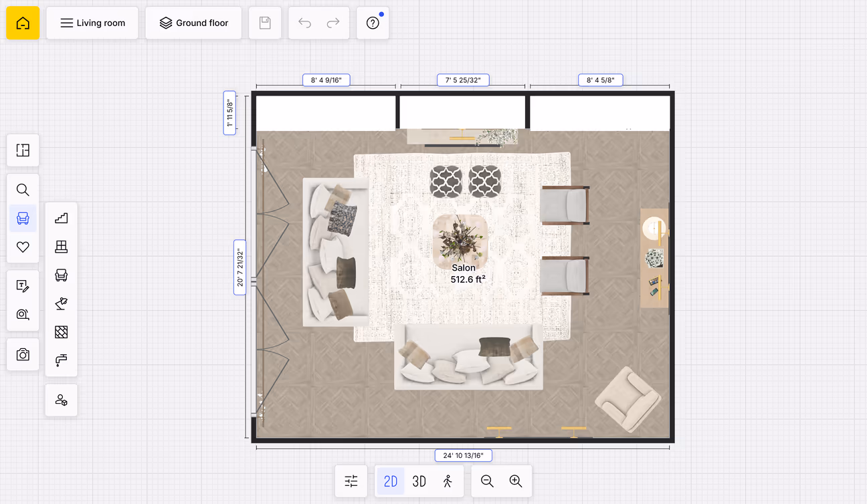
Task: Open the people and objects category icon
Action: 62,400
